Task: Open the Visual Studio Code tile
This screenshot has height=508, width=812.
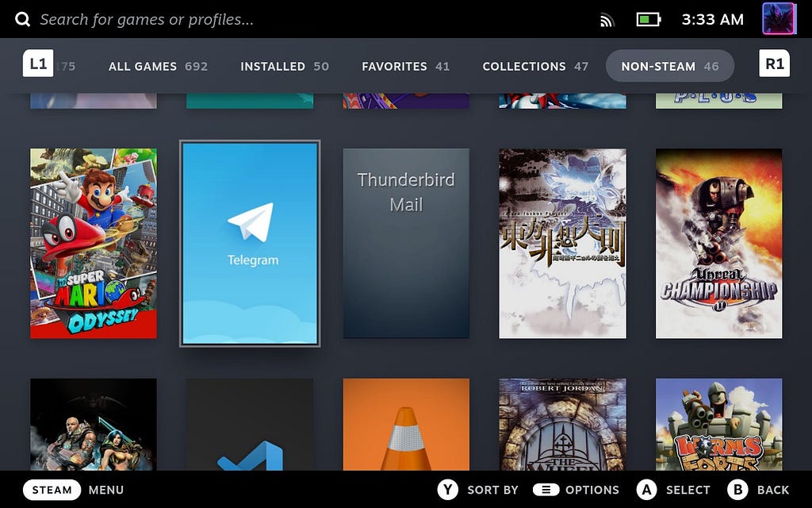Action: click(x=250, y=425)
